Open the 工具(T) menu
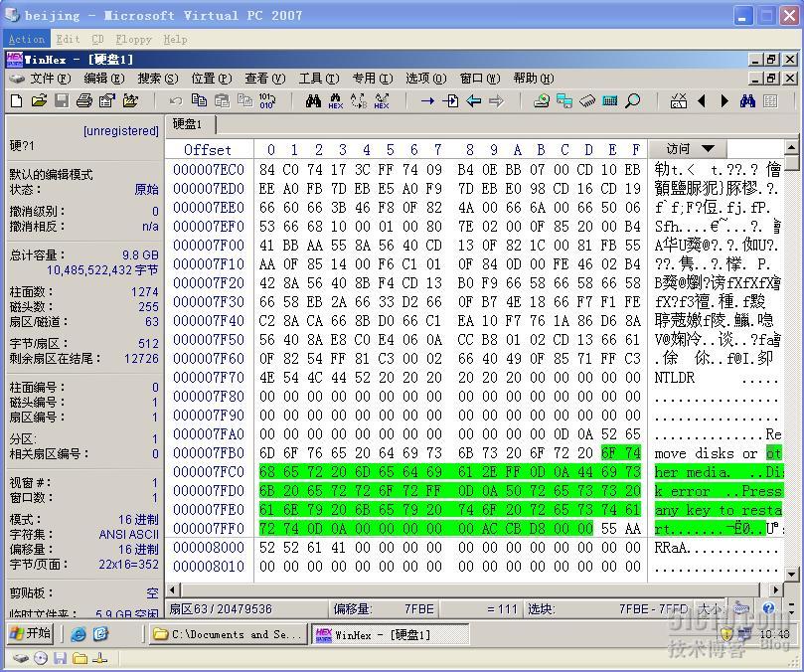Viewport: 804px width, 672px height. click(318, 79)
